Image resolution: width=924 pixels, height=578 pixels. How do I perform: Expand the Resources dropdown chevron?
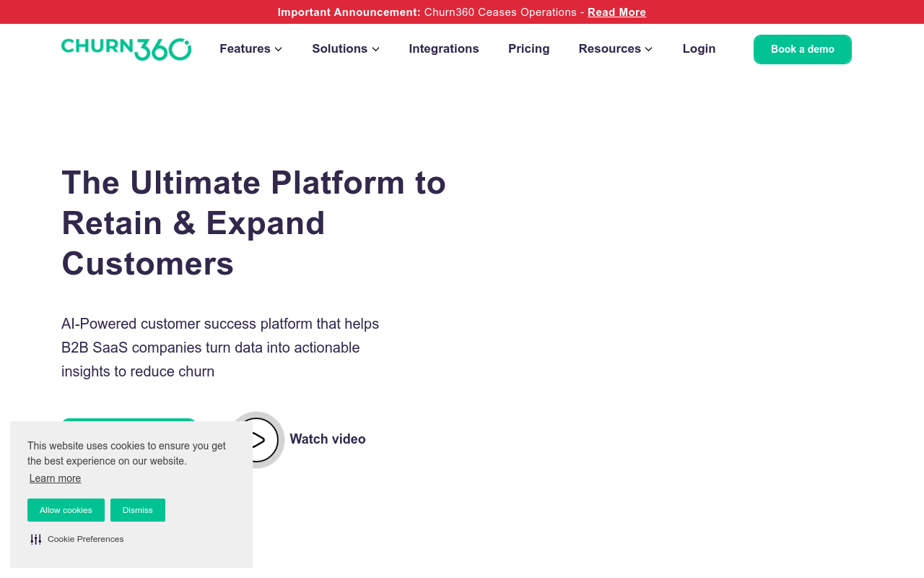click(649, 49)
